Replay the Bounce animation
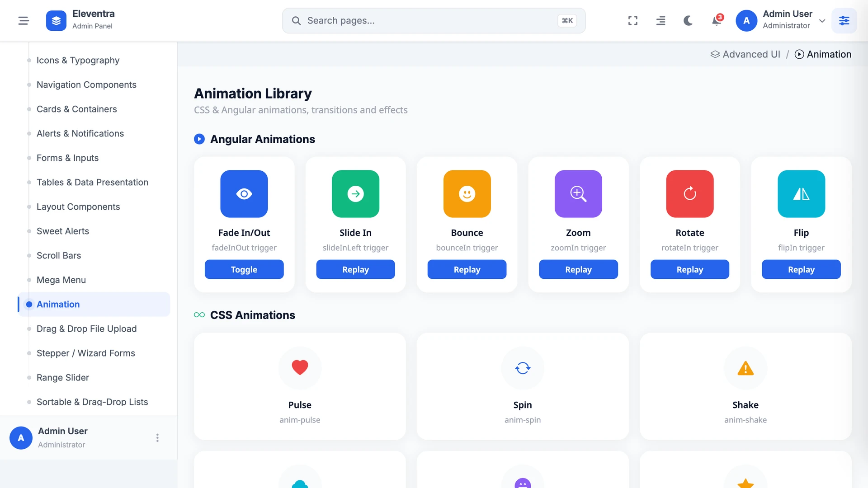 [x=467, y=269]
